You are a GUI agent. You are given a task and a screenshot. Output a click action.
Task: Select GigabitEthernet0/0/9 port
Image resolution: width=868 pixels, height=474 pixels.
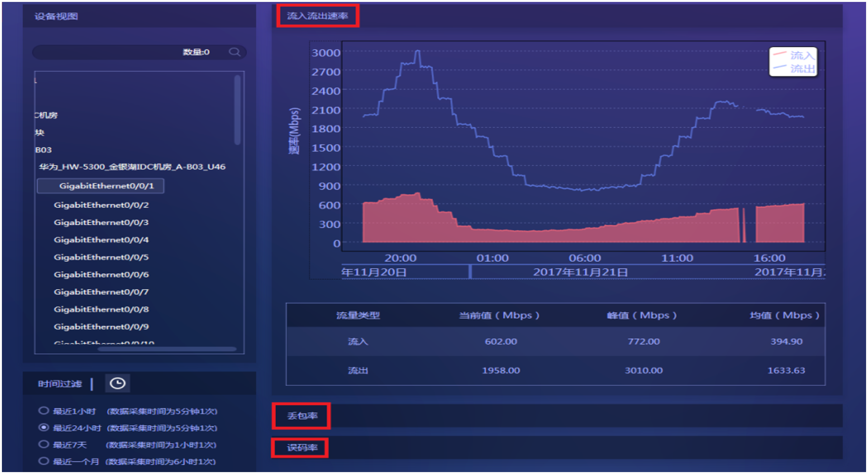coord(101,327)
